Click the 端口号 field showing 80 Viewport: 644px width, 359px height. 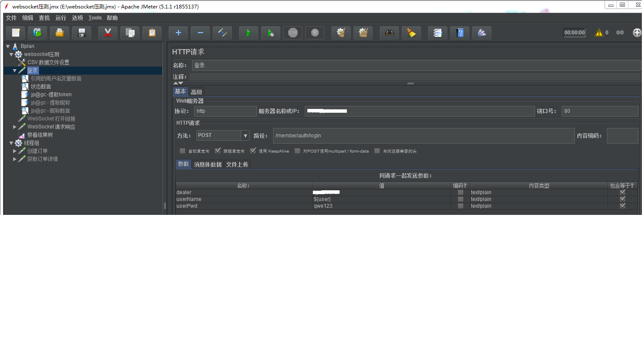click(x=600, y=111)
